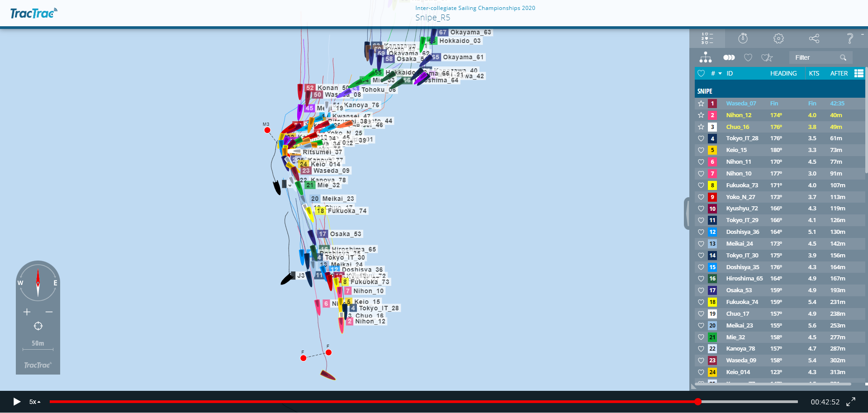Screen dimensions: 868x413
Task: Open the 5x playback speed menu
Action: click(x=35, y=402)
